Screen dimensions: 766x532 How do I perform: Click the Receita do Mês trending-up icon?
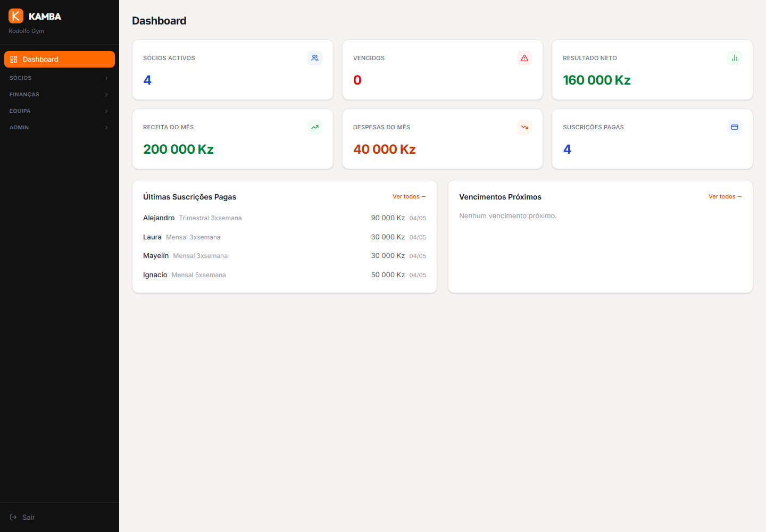click(315, 127)
